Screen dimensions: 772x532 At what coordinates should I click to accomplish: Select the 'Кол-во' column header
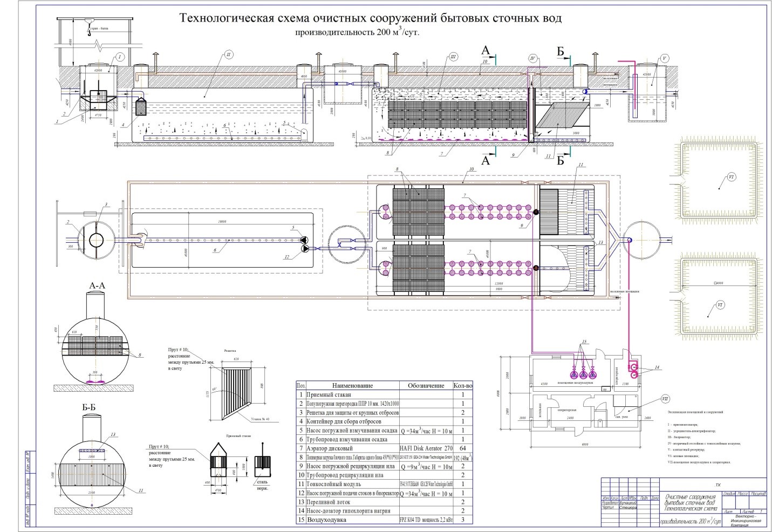pos(463,386)
